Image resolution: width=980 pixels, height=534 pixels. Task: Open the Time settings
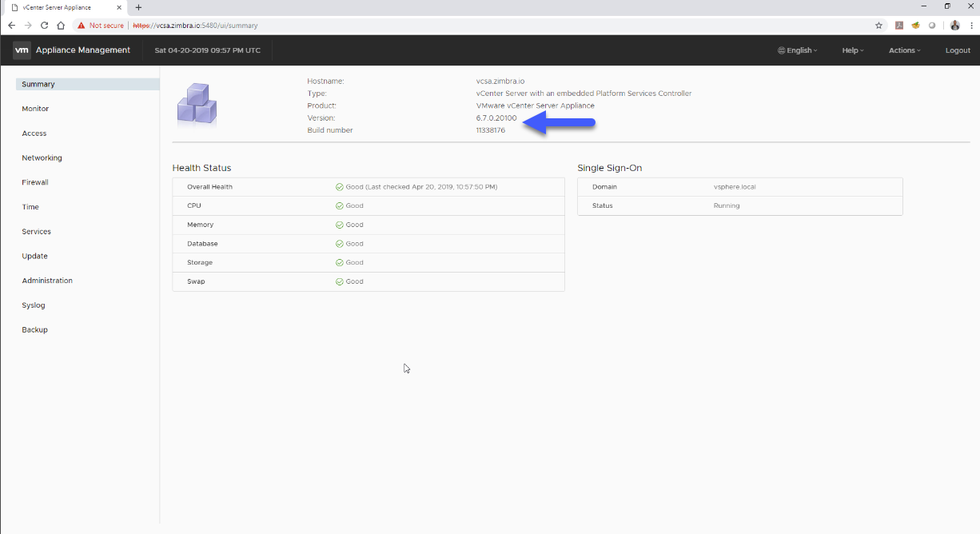(x=30, y=207)
